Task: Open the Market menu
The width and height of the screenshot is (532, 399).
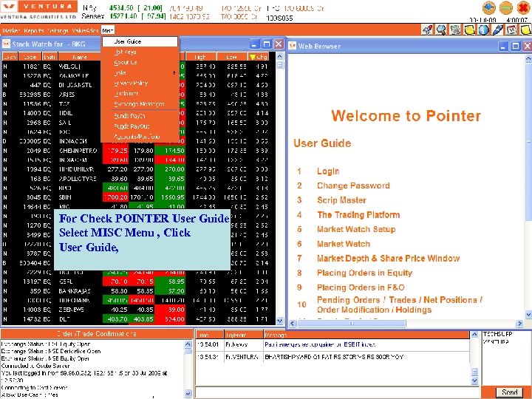Action: 11,30
